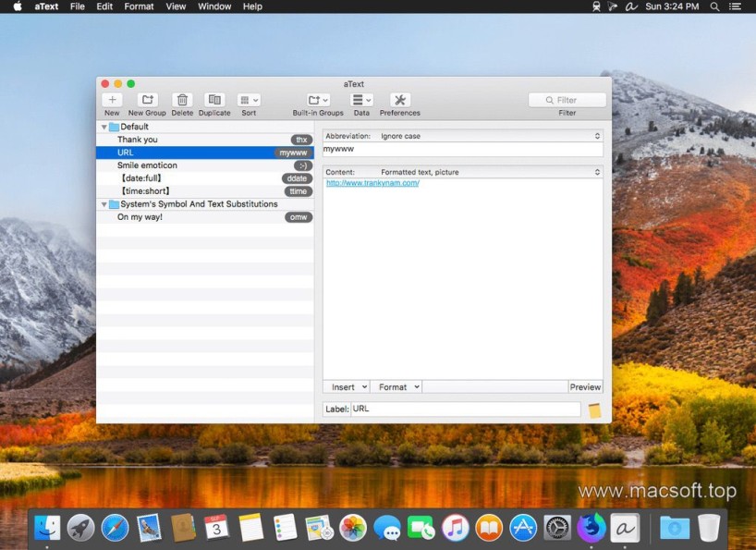This screenshot has height=550, width=756.
Task: Collapse System's Symbol And Text Substitutions group
Action: (x=103, y=204)
